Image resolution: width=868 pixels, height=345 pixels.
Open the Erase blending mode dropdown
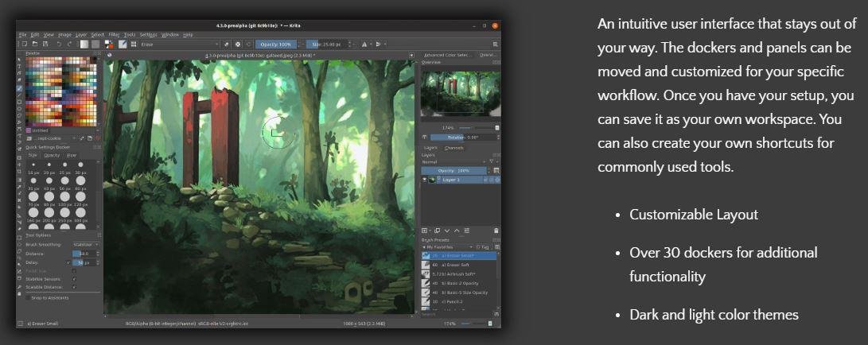[x=180, y=44]
